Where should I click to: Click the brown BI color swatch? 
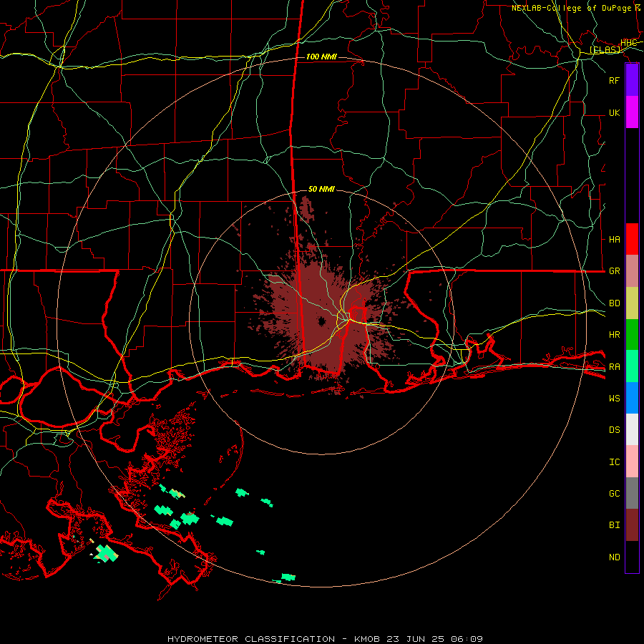(x=632, y=525)
